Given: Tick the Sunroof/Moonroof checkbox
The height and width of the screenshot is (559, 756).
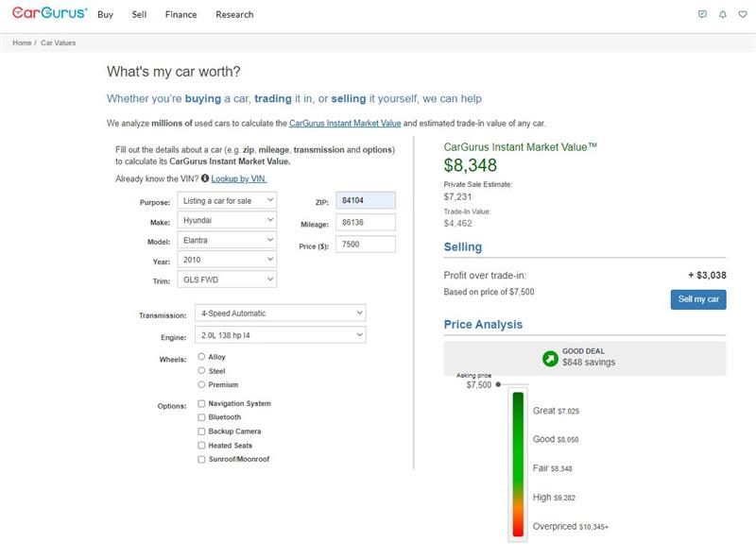Looking at the screenshot, I should (x=201, y=459).
